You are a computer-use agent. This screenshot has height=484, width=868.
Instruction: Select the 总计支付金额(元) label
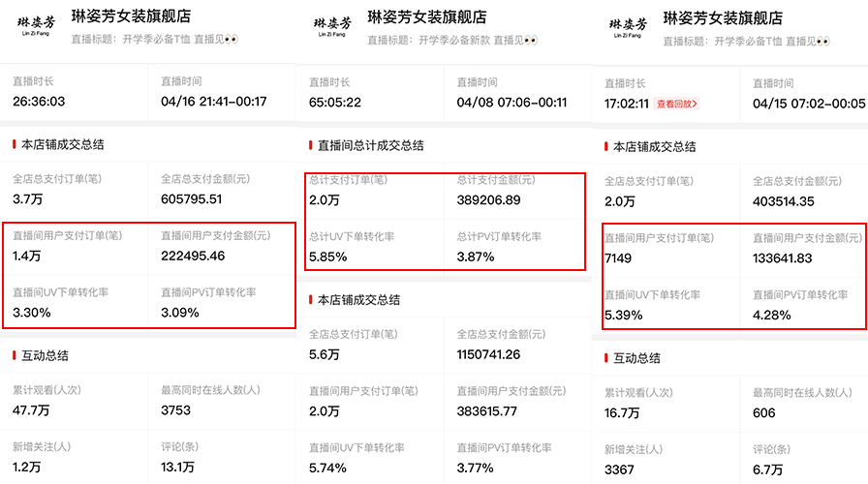click(x=496, y=180)
